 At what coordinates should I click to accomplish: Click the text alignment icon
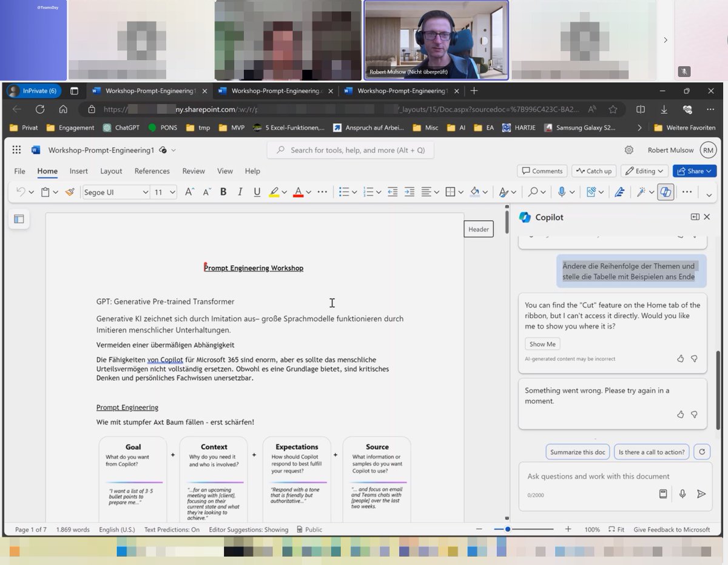(x=426, y=192)
